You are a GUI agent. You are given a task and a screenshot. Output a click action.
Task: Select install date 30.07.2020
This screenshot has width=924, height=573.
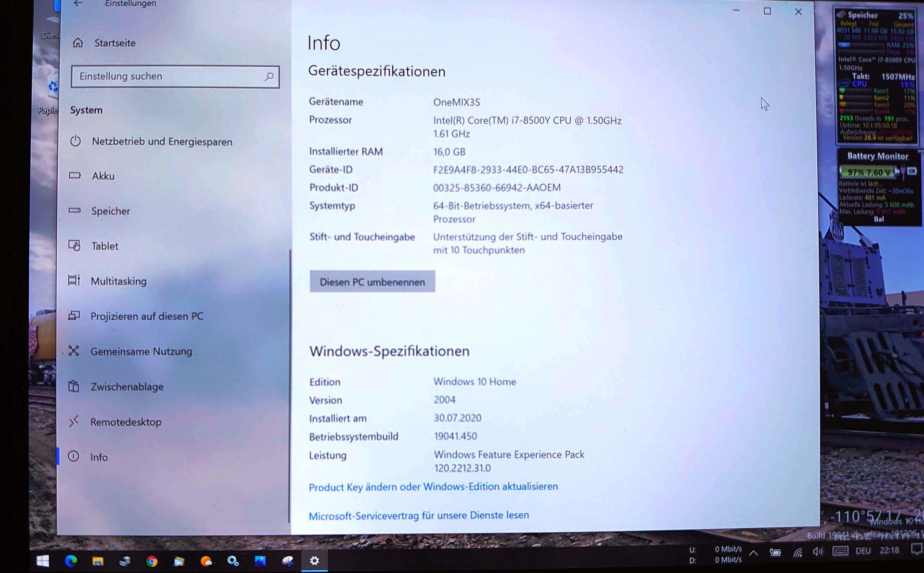(458, 418)
